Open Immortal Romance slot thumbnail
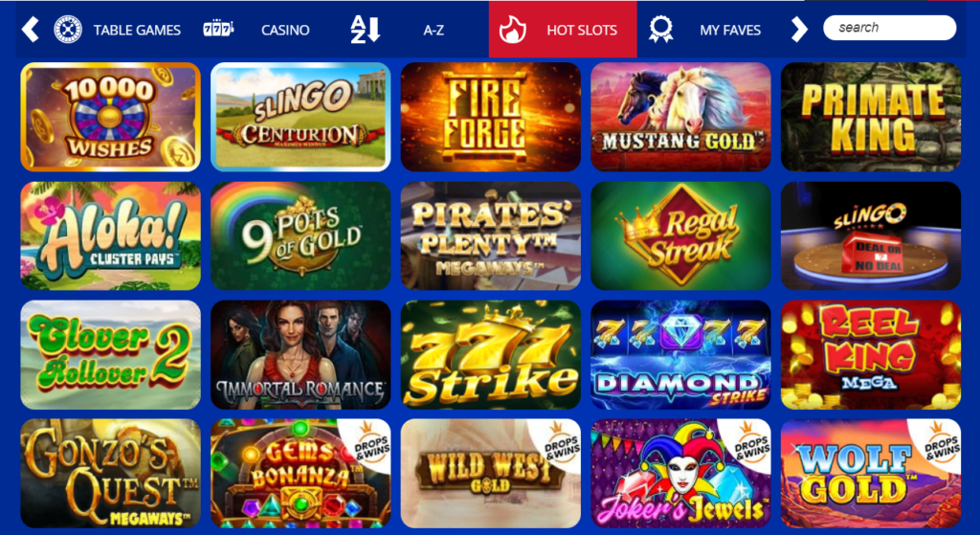980x535 pixels. coord(301,354)
